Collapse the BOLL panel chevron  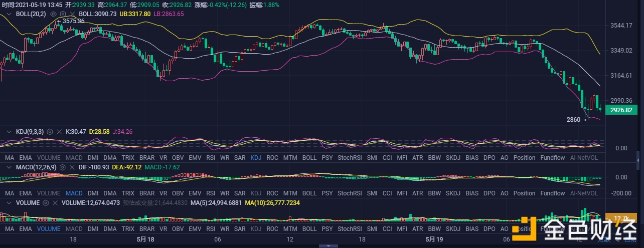pos(8,14)
